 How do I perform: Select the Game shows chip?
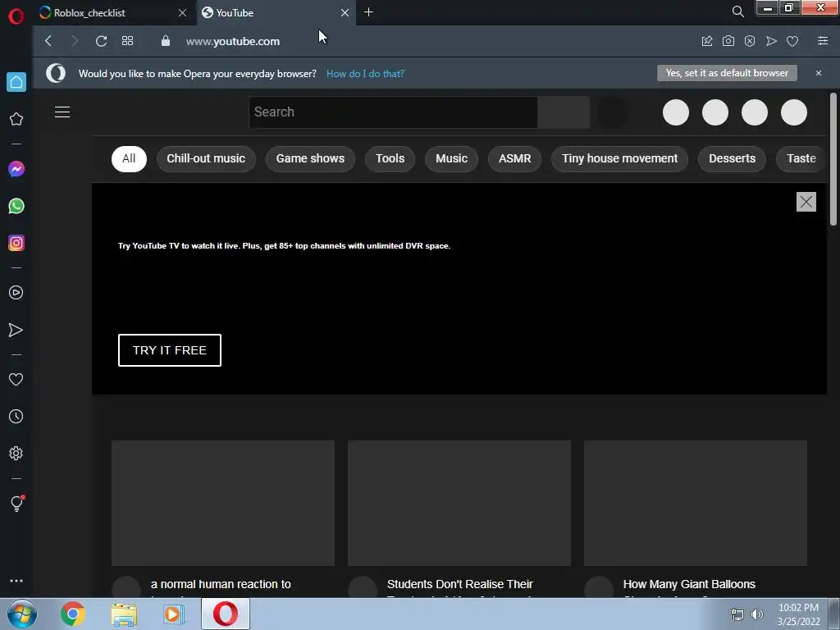310,158
